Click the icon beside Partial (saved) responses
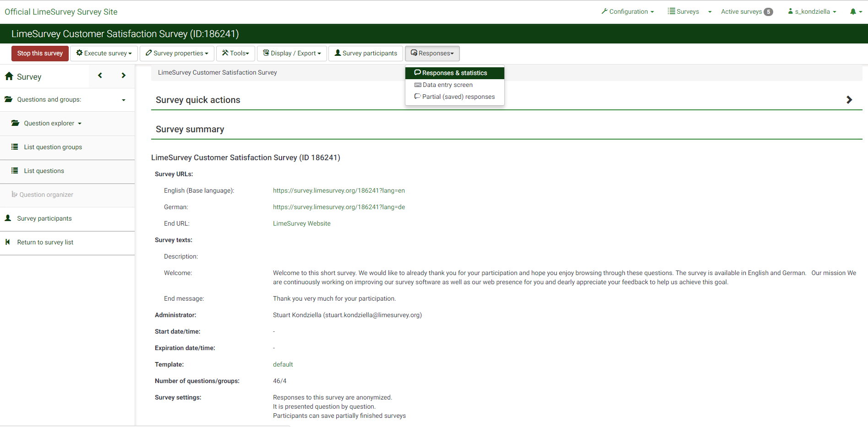Image resolution: width=868 pixels, height=427 pixels. point(418,97)
